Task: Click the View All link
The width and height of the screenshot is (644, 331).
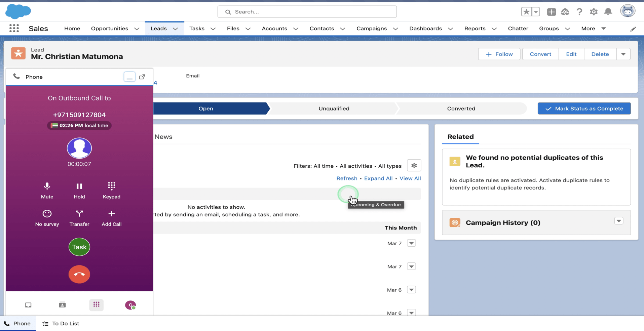Action: (x=410, y=178)
